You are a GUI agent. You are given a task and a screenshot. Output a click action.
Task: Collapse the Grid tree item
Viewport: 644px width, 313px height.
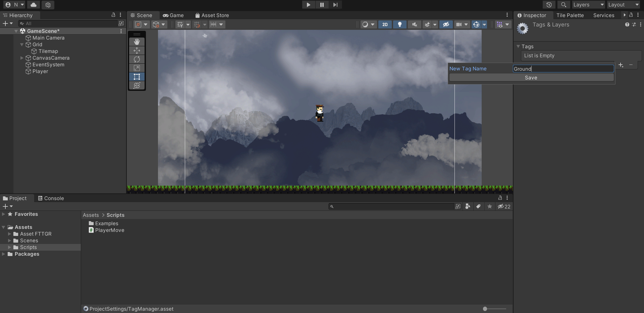pos(22,45)
